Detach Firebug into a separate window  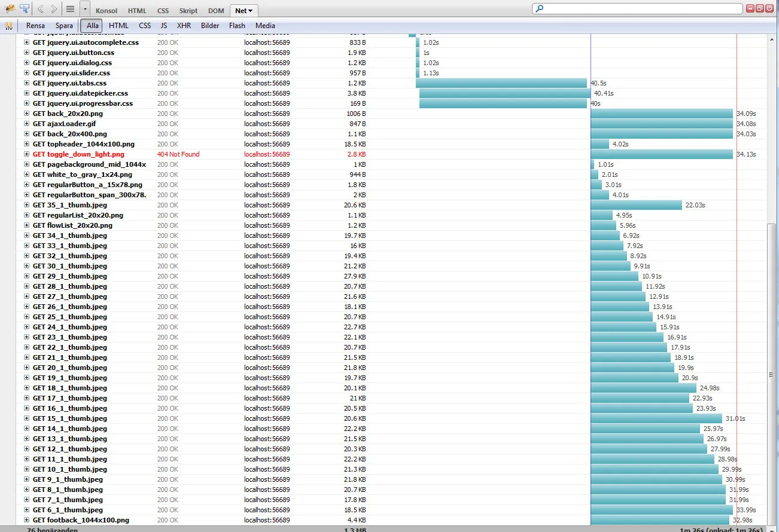coord(760,9)
